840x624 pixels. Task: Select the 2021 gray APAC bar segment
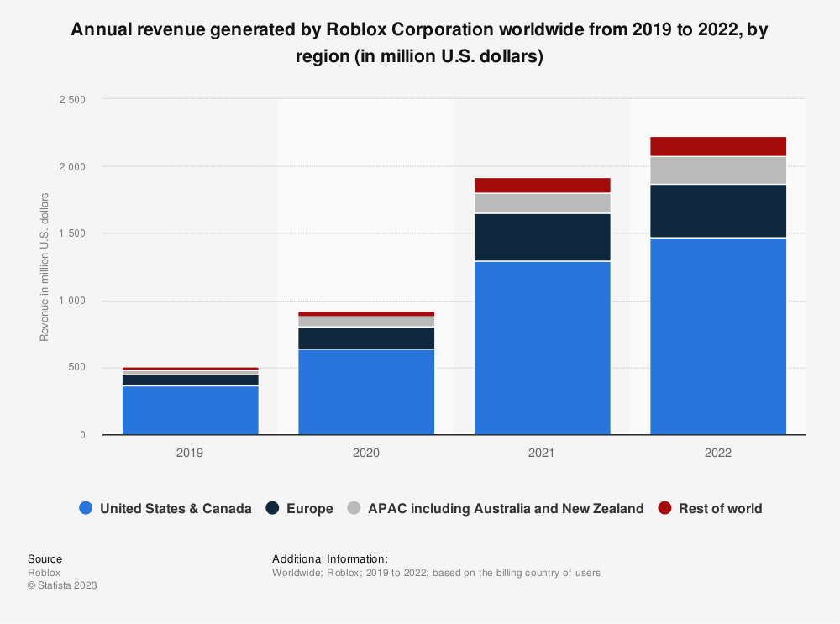[x=542, y=203]
